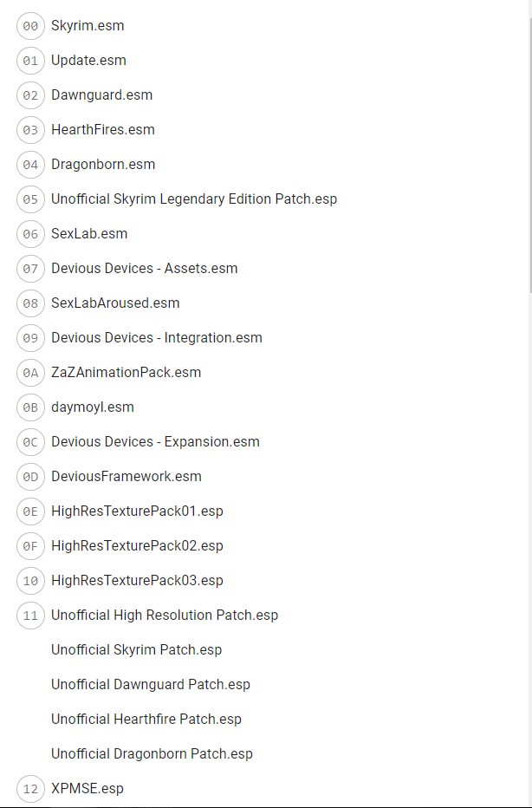Click the 03 index badge beside HearthFires.esm
Viewport: 532px width, 808px height.
point(30,130)
